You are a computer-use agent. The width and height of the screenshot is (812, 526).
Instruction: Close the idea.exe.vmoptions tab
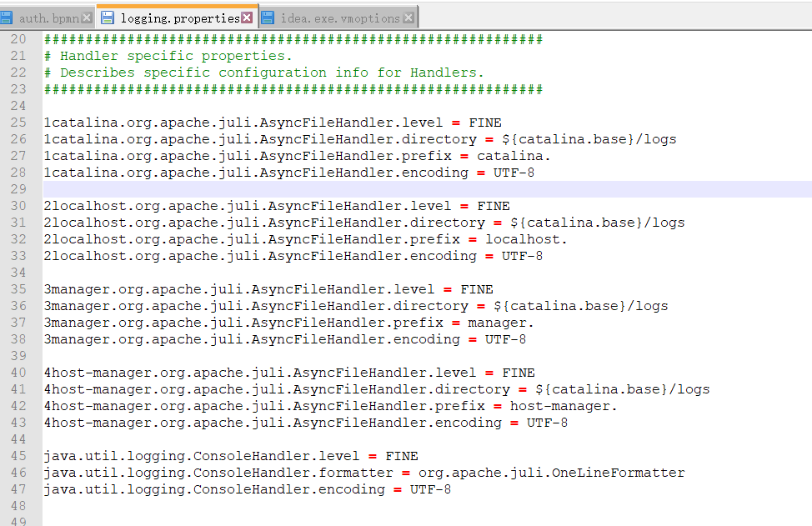pos(409,18)
